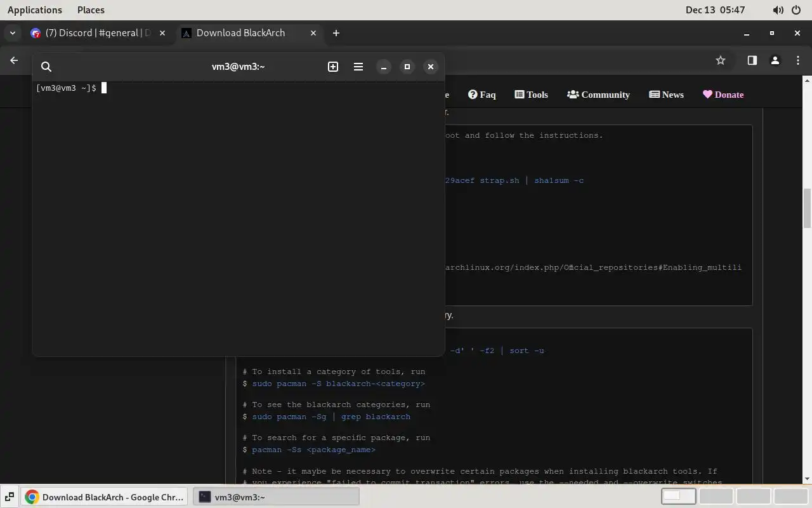Viewport: 812px width, 508px height.
Task: Minimize the Chrome window
Action: coord(747,33)
